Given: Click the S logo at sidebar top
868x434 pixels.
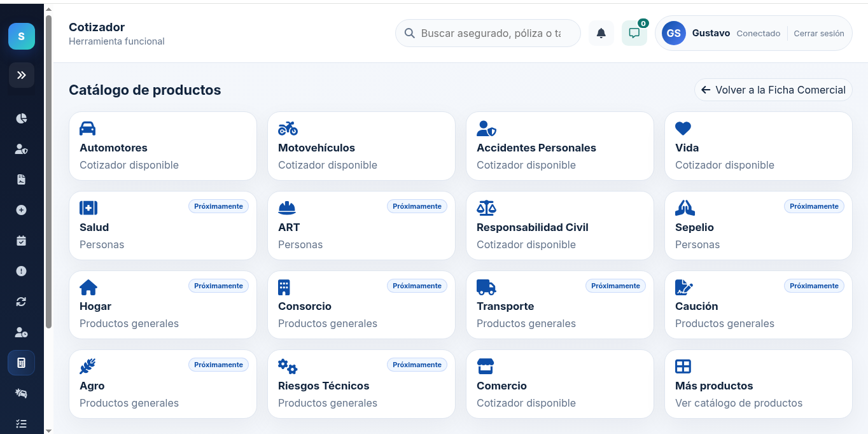Looking at the screenshot, I should point(22,36).
